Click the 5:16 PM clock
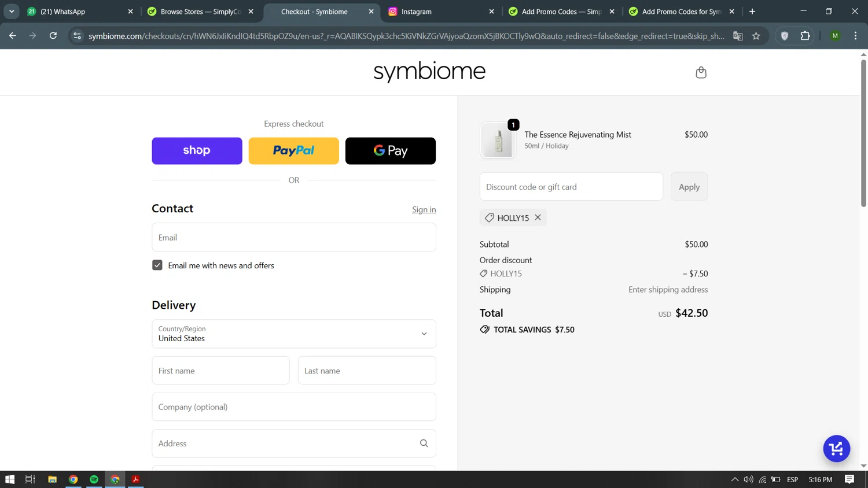Viewport: 868px width, 488px height. (821, 479)
